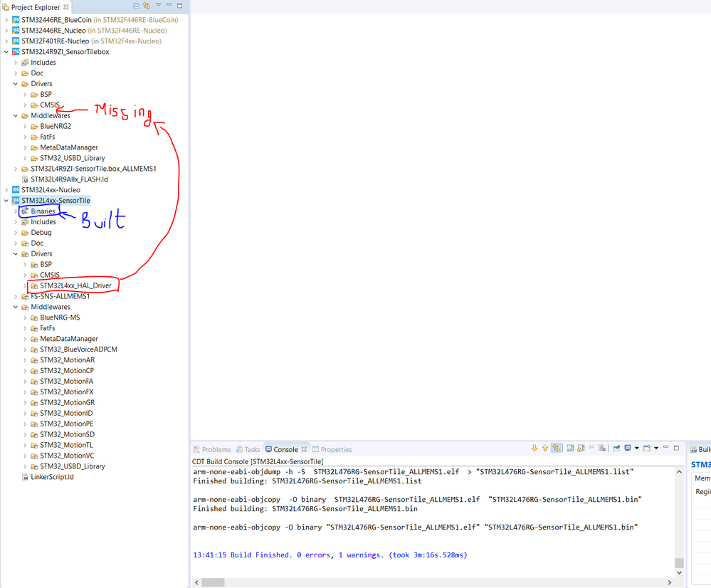
Task: Expand STM32446RE_BlueCoin project
Action: coord(6,20)
